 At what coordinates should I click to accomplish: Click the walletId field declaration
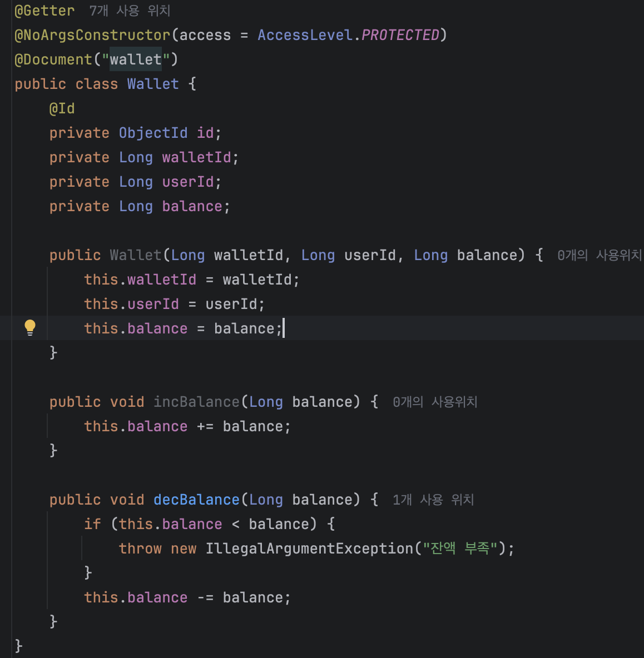[196, 157]
